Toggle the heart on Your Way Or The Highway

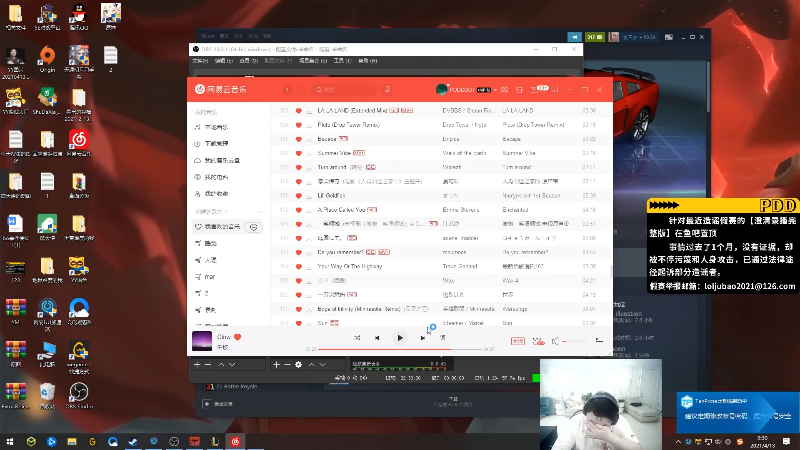[299, 266]
